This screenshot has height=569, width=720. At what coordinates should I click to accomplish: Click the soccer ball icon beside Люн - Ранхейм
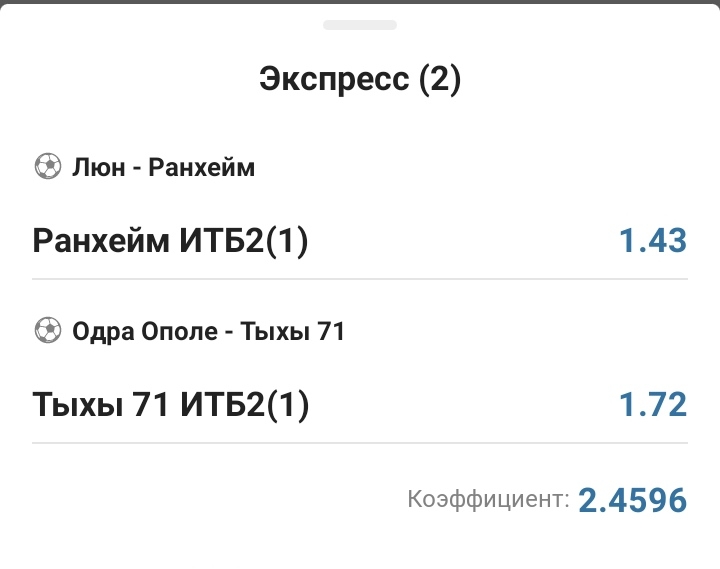[x=47, y=167]
